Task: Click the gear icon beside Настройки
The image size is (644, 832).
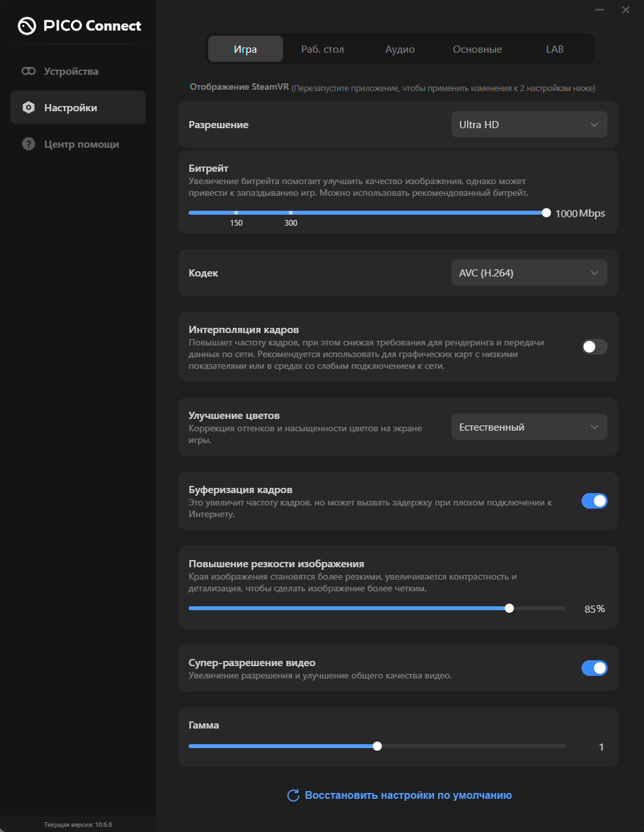Action: (28, 107)
